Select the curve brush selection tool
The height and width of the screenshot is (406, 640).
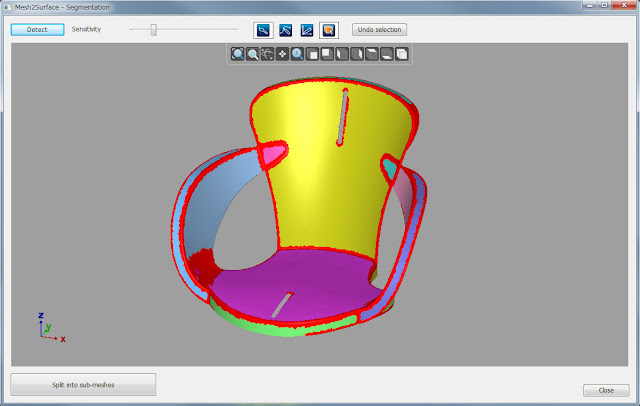tap(285, 30)
